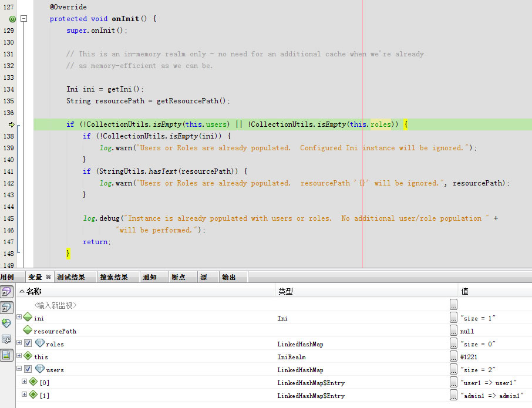Expand the roles watch node
Viewport: 532px width, 408px height.
point(19,342)
